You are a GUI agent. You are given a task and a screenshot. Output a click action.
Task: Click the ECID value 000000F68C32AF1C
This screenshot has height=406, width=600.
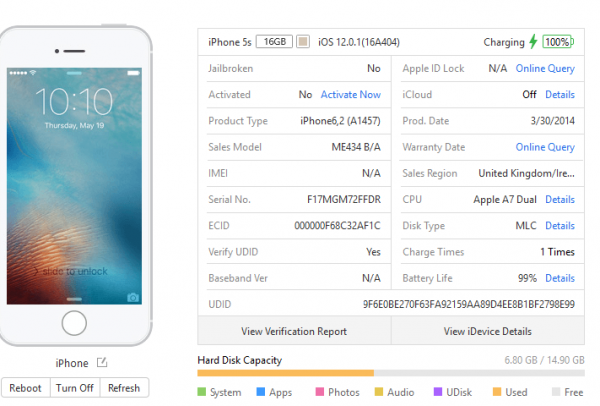[x=337, y=226]
